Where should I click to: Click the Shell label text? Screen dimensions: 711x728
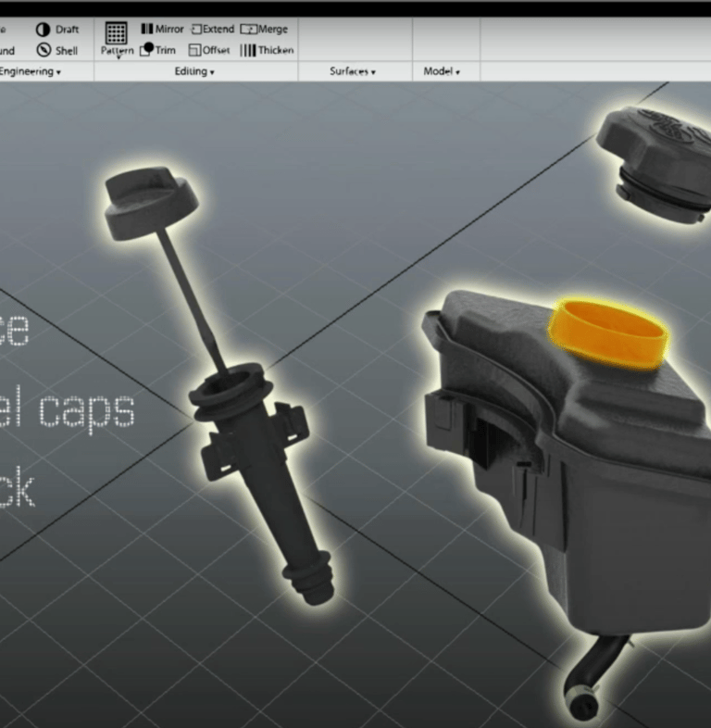[x=67, y=51]
